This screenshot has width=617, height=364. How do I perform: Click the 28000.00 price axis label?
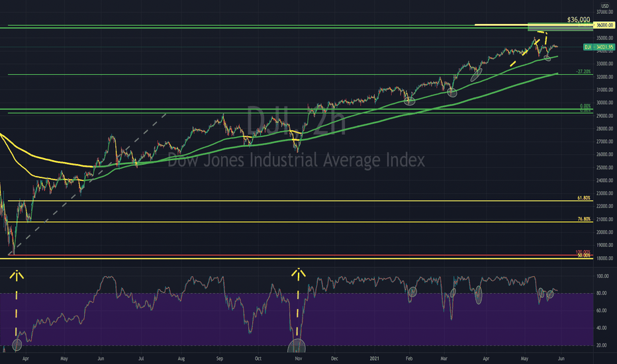pos(605,128)
